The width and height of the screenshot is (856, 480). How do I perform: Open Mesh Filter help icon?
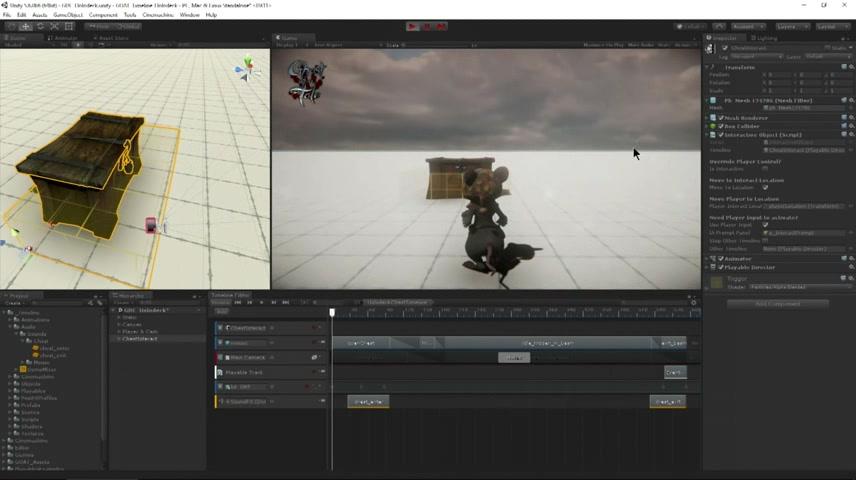coord(844,100)
